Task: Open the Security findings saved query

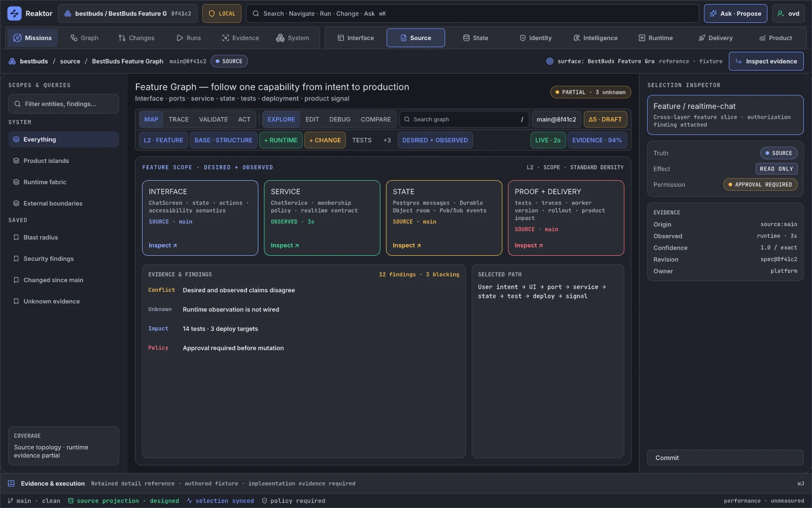Action: 63,259
